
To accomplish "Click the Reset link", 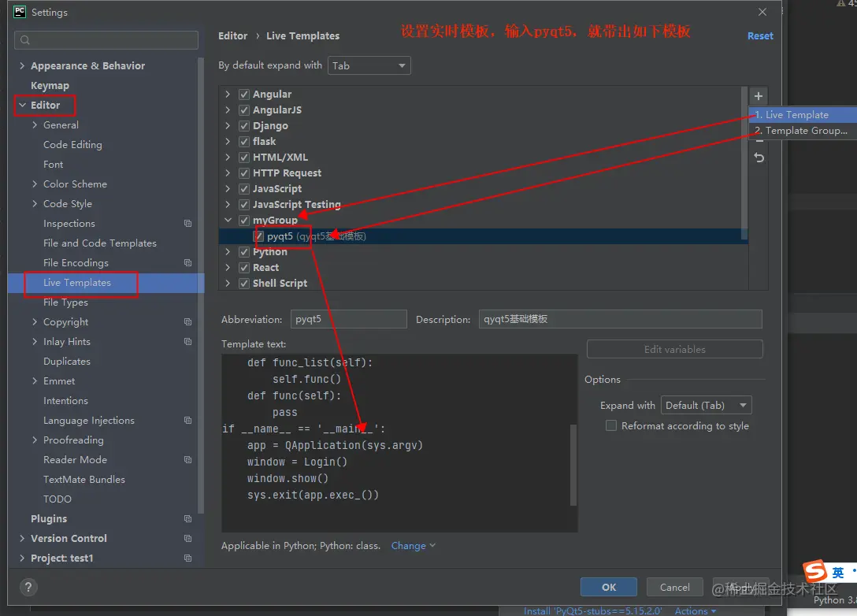I will 760,36.
